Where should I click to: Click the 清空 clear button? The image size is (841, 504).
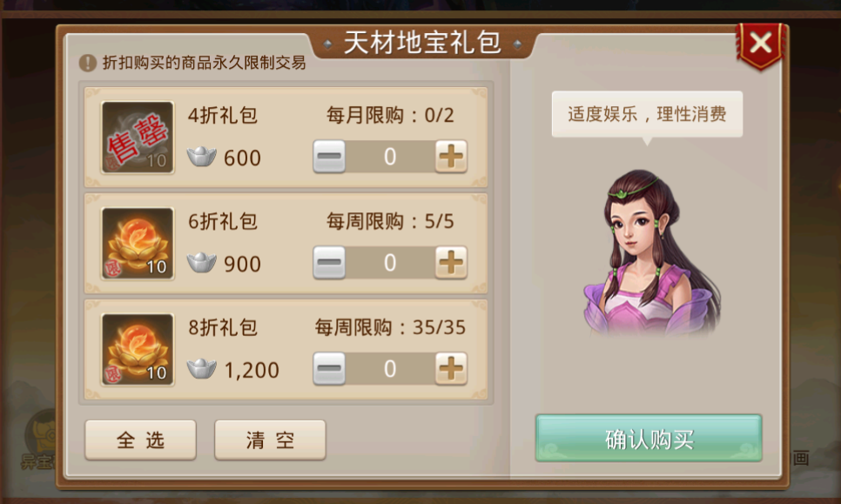point(270,440)
